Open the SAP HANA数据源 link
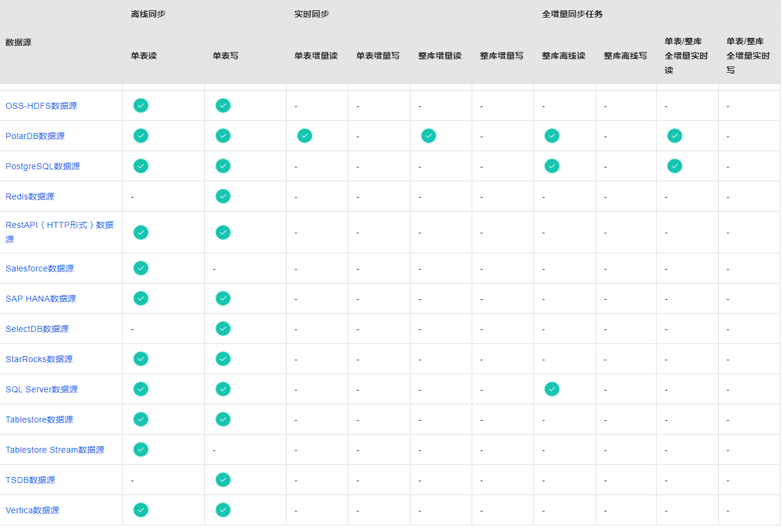Image resolution: width=783 pixels, height=532 pixels. tap(41, 299)
